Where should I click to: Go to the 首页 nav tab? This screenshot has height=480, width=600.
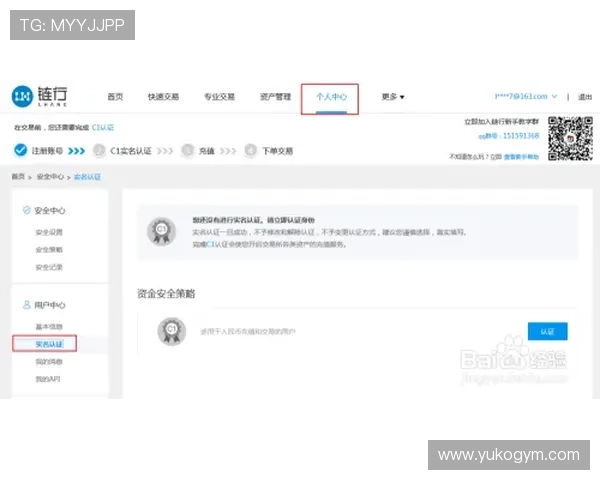[115, 97]
